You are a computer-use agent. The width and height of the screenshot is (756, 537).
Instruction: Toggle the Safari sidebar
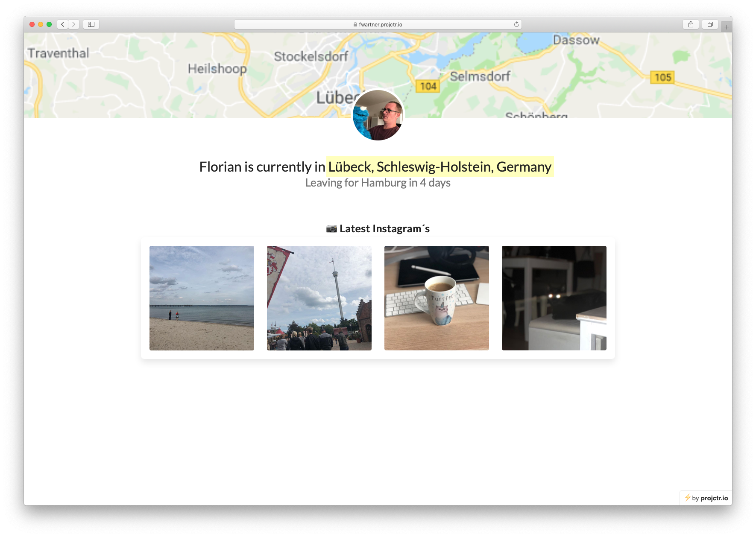(91, 24)
